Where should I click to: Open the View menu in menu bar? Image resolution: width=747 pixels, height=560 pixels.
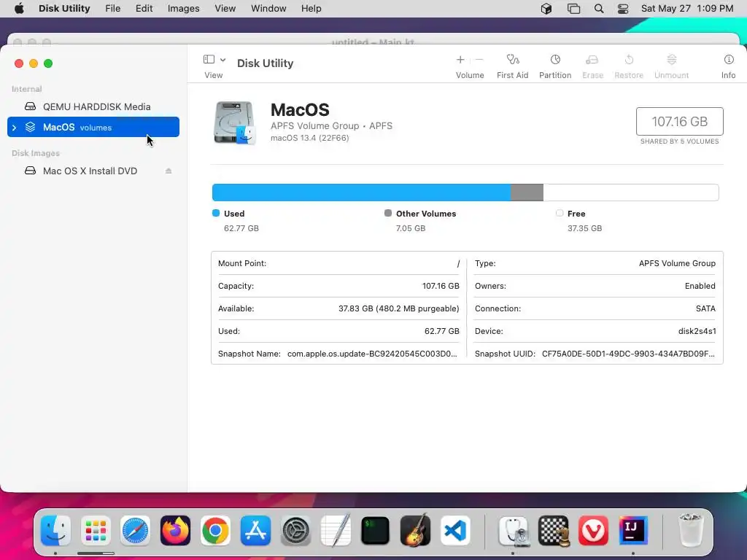coord(225,9)
